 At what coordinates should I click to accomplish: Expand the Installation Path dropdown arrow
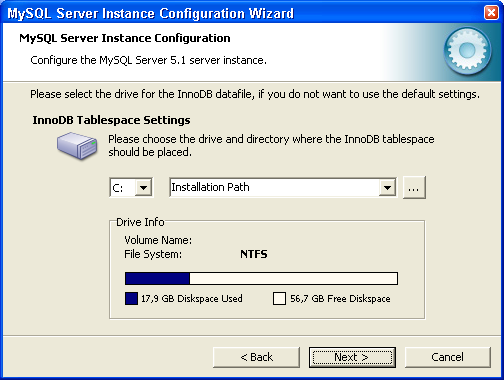(x=387, y=188)
